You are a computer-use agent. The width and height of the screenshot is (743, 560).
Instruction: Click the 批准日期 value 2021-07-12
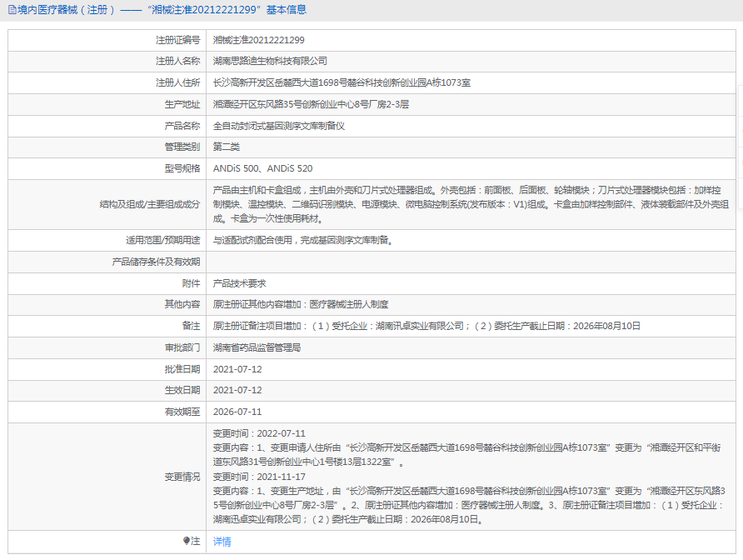(237, 369)
